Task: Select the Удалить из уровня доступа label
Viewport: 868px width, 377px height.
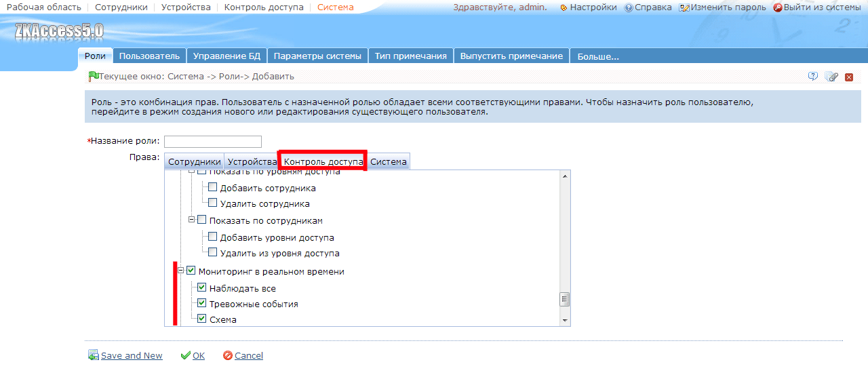Action: [x=280, y=253]
